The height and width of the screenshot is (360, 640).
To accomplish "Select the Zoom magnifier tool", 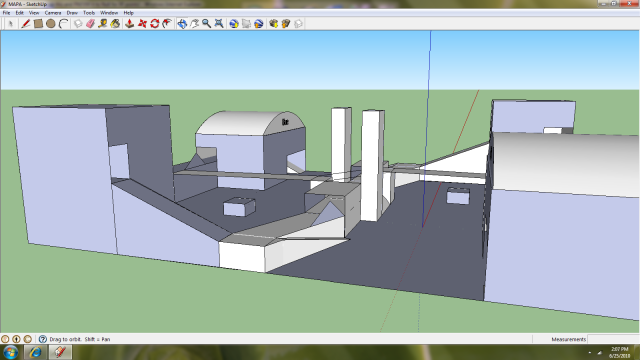I will pyautogui.click(x=207, y=24).
